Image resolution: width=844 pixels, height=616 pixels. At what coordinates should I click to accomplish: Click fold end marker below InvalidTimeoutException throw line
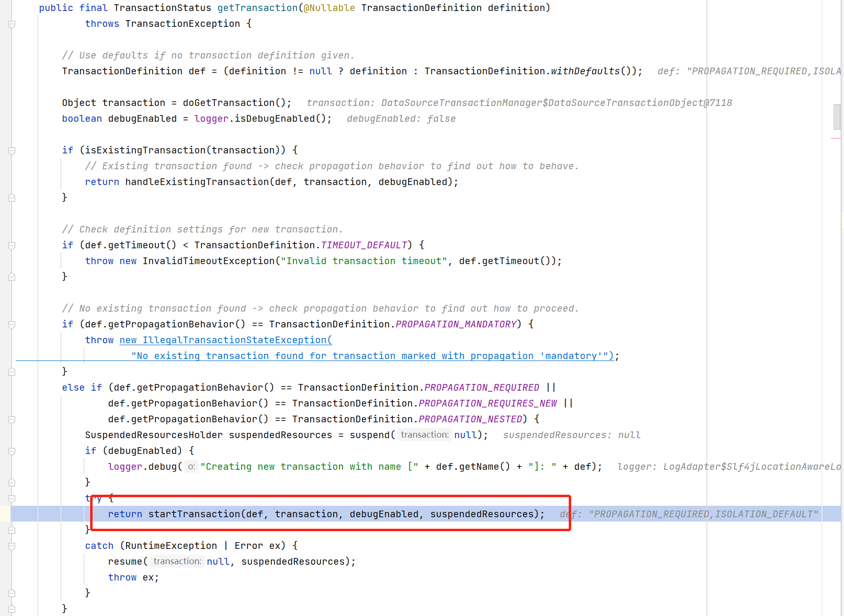(12, 277)
